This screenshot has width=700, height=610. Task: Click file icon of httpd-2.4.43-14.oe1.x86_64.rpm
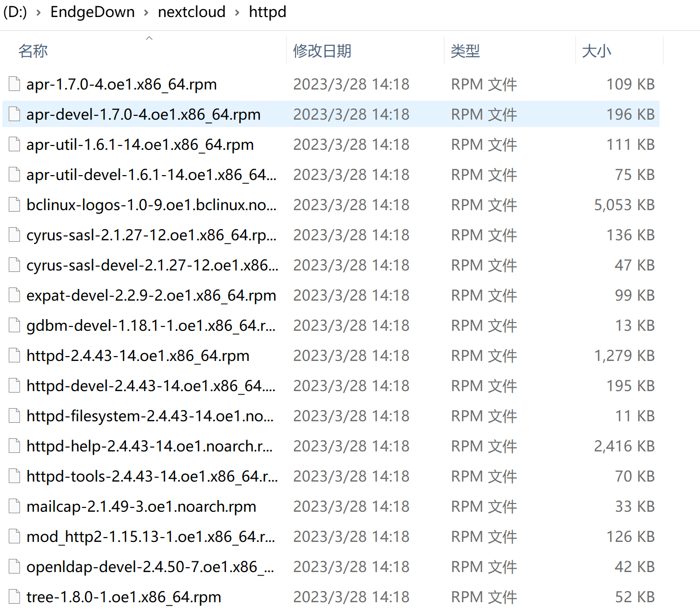[15, 356]
